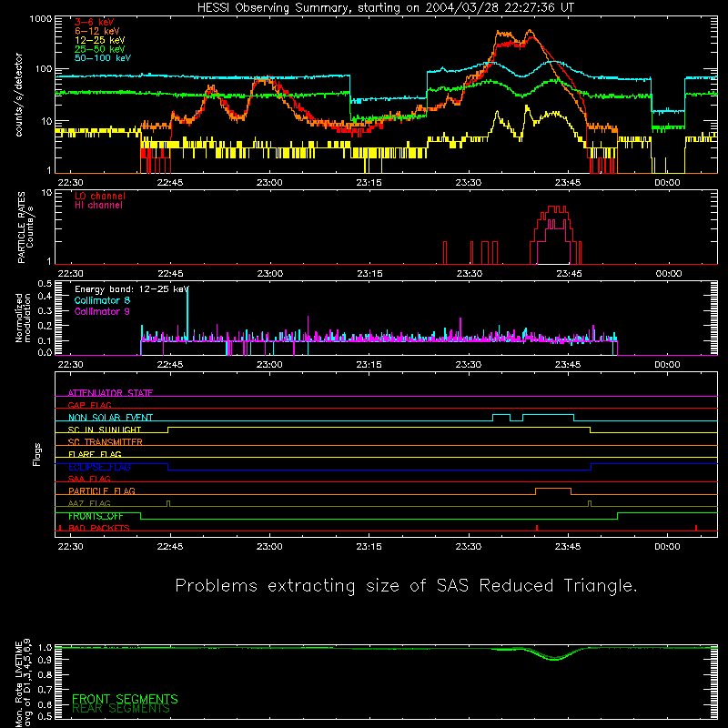This screenshot has height=728, width=728.
Task: Click the 1000 tick label of count-rate plot
Action: pos(41,19)
